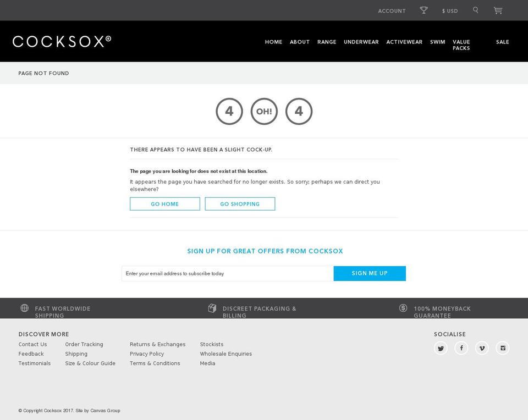Open the trophy rewards icon
The height and width of the screenshot is (420, 528).
point(424,10)
